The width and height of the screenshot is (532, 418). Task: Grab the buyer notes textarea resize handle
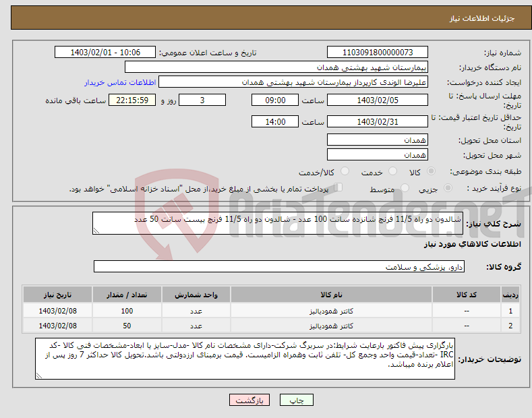pyautogui.click(x=39, y=376)
